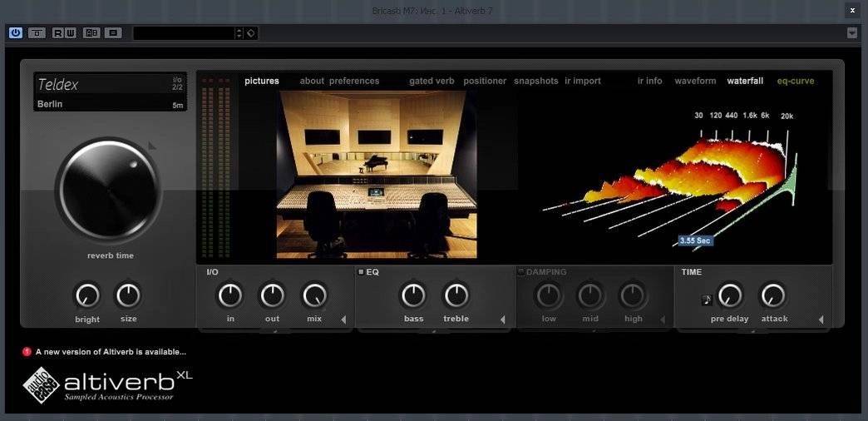Expand the TIME section arrow
The width and height of the screenshot is (868, 421).
[821, 319]
